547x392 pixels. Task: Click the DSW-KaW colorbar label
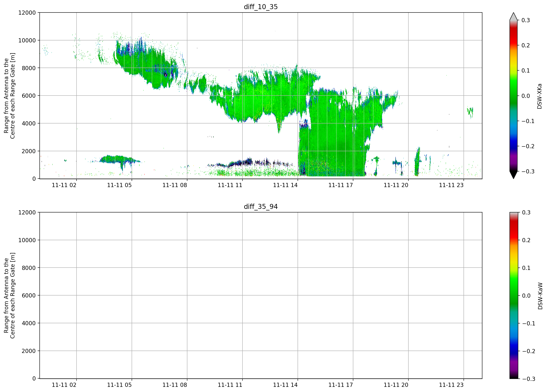[x=540, y=296]
